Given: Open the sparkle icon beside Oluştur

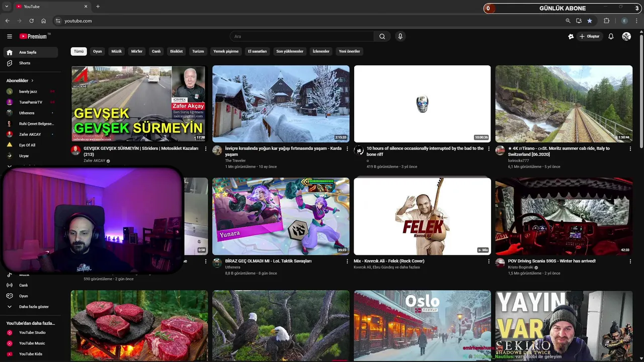Looking at the screenshot, I should [x=571, y=36].
